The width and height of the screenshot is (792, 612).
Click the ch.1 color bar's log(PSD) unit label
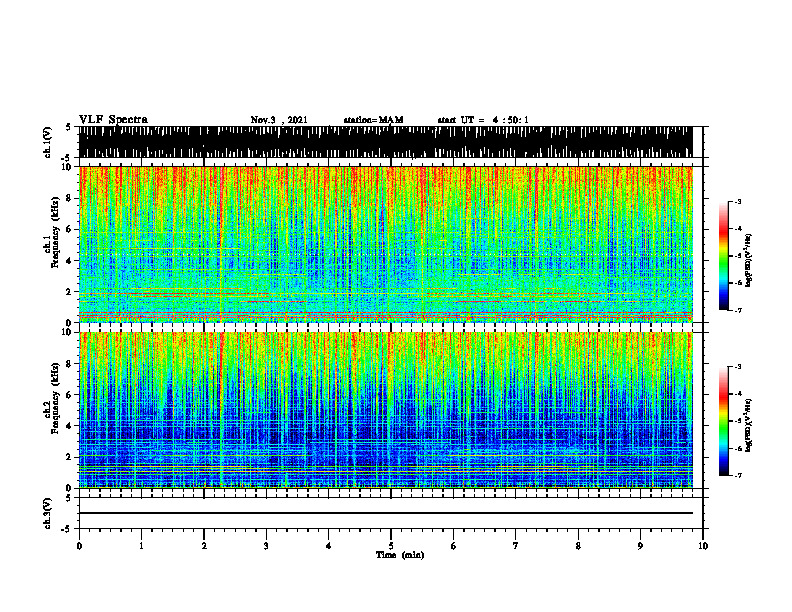tap(748, 261)
